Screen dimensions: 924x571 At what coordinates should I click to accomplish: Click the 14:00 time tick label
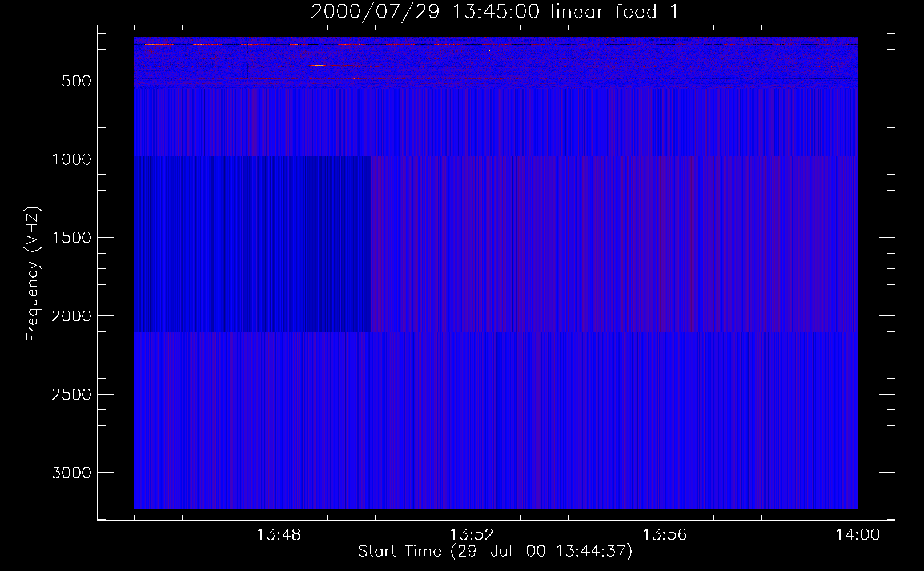[x=858, y=535]
